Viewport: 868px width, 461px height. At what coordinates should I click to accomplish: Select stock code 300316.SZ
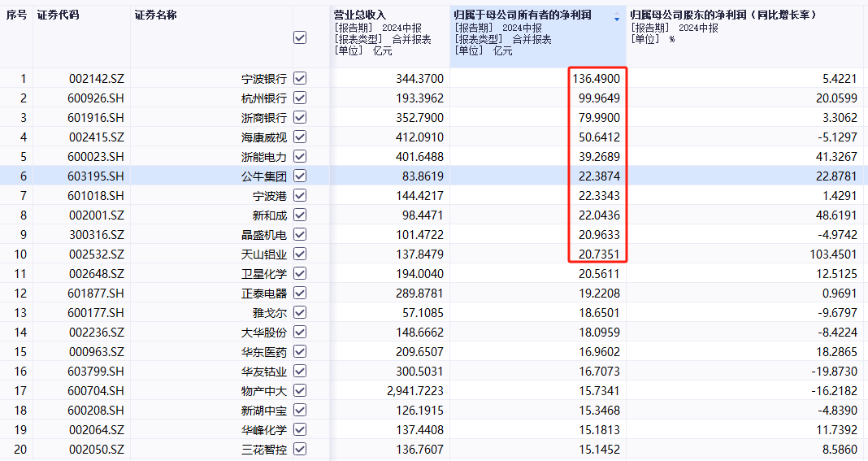pyautogui.click(x=97, y=235)
